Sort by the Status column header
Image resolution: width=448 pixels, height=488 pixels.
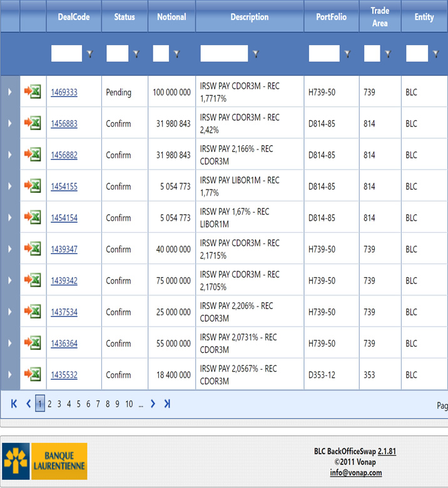click(x=125, y=17)
